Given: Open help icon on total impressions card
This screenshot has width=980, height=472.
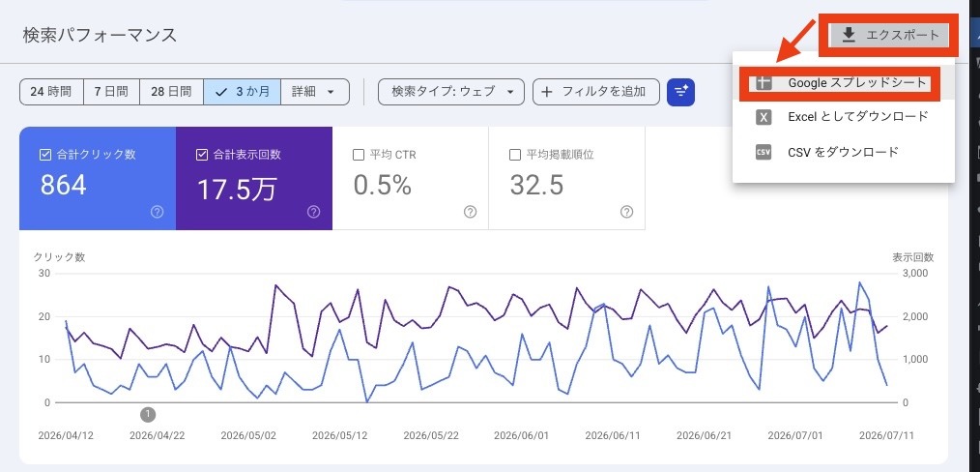Looking at the screenshot, I should [314, 212].
